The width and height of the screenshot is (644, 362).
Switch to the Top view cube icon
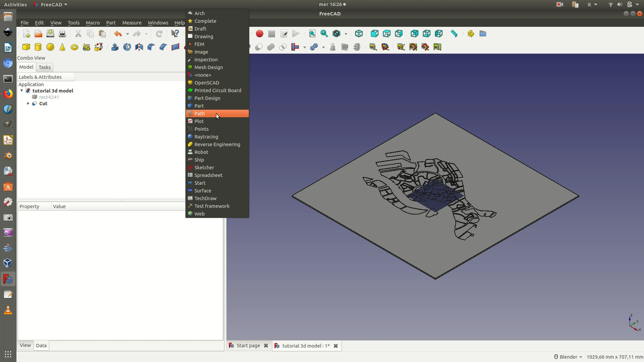coord(387,34)
